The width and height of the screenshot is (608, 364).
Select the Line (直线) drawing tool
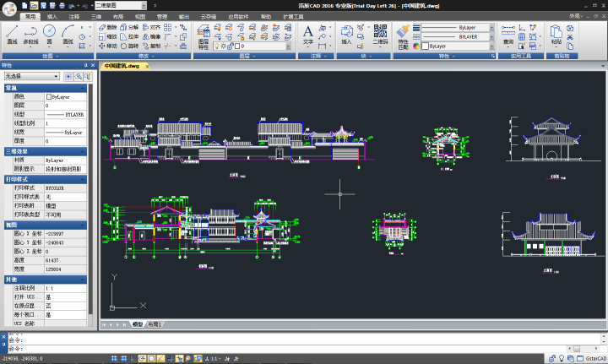pyautogui.click(x=12, y=35)
